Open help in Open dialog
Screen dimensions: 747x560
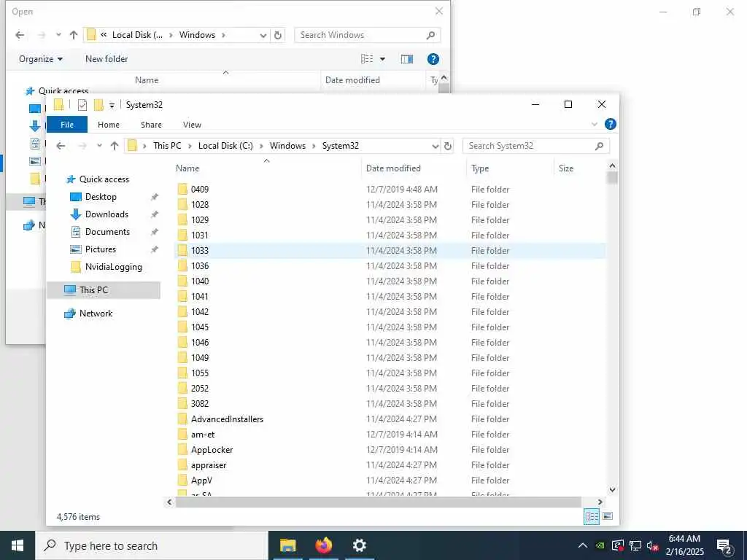coord(433,59)
